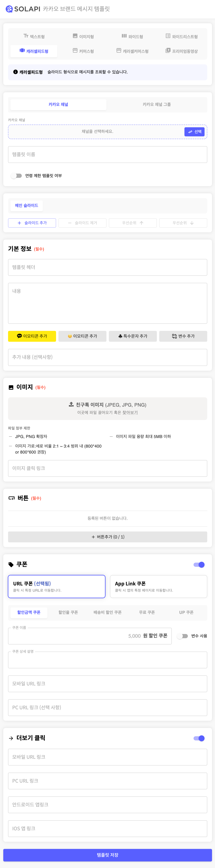The image size is (215, 868).
Task: Pick the 커머스형 storefront icon
Action: (75, 51)
